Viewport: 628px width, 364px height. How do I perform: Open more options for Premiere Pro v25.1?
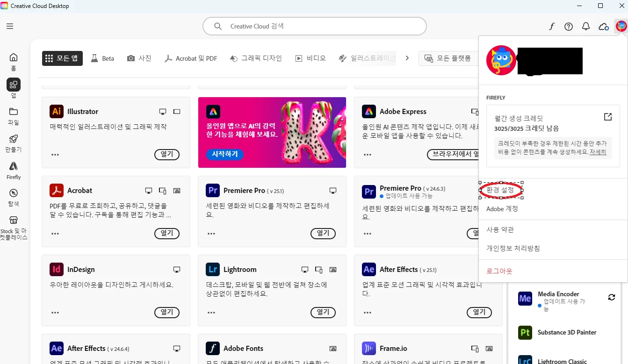(211, 234)
